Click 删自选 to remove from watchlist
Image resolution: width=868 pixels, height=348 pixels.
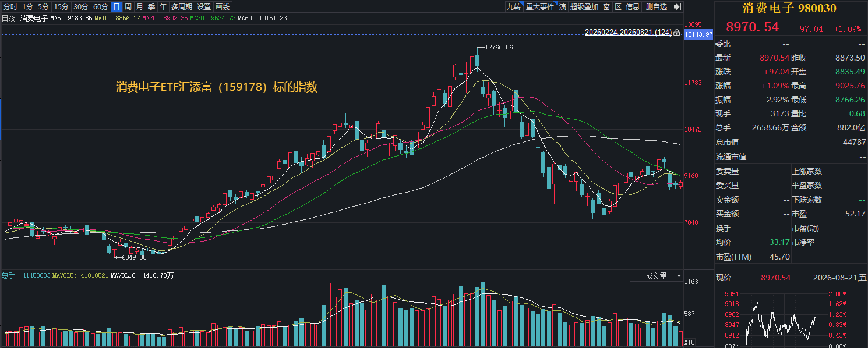657,7
